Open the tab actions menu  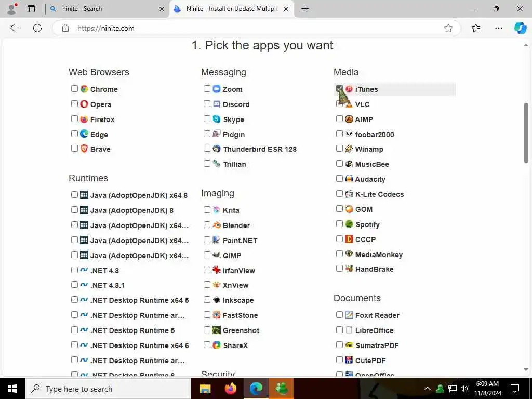point(31,9)
